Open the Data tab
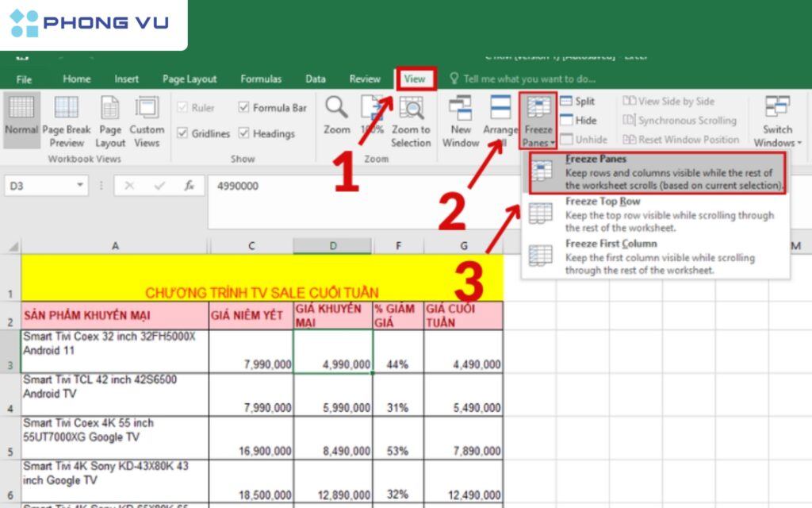 click(316, 79)
